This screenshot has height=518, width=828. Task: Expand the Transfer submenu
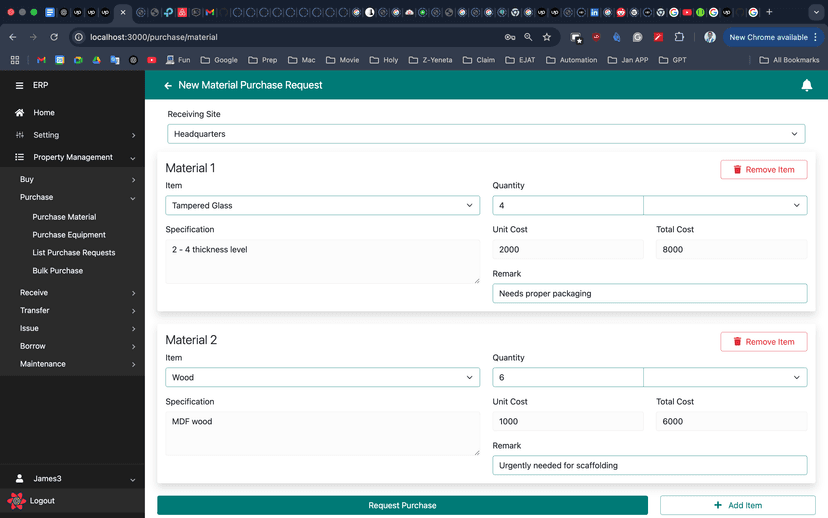point(72,310)
